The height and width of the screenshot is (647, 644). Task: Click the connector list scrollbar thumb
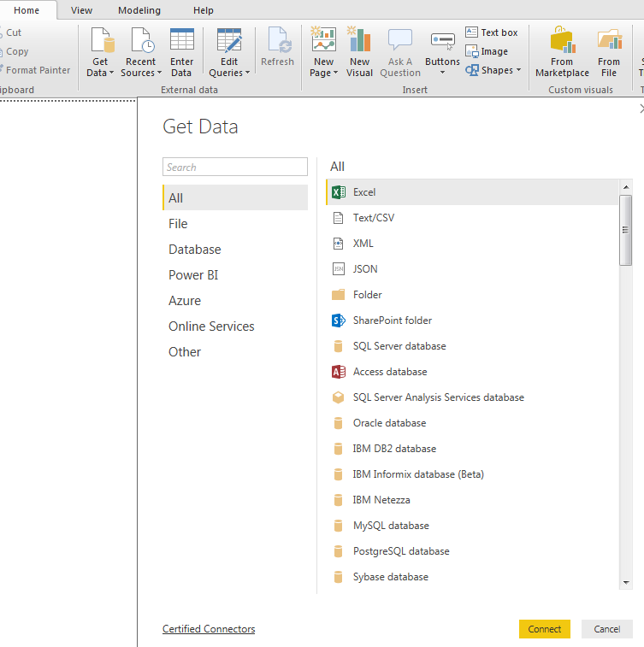click(x=626, y=230)
